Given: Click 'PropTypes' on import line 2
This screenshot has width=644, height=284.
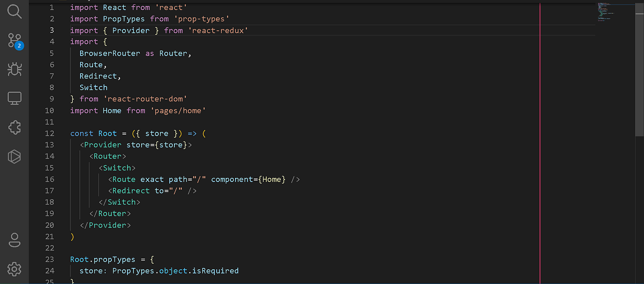Looking at the screenshot, I should [x=124, y=19].
